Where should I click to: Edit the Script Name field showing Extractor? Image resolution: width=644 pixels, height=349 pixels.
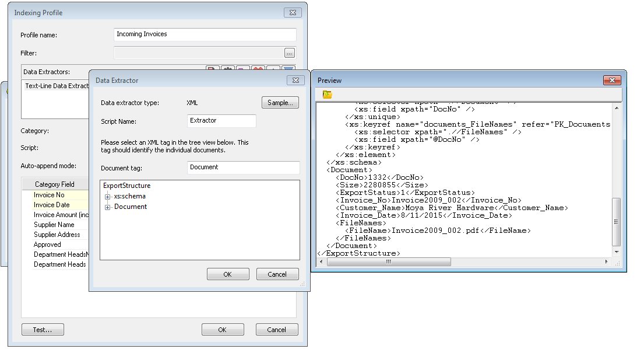click(221, 121)
